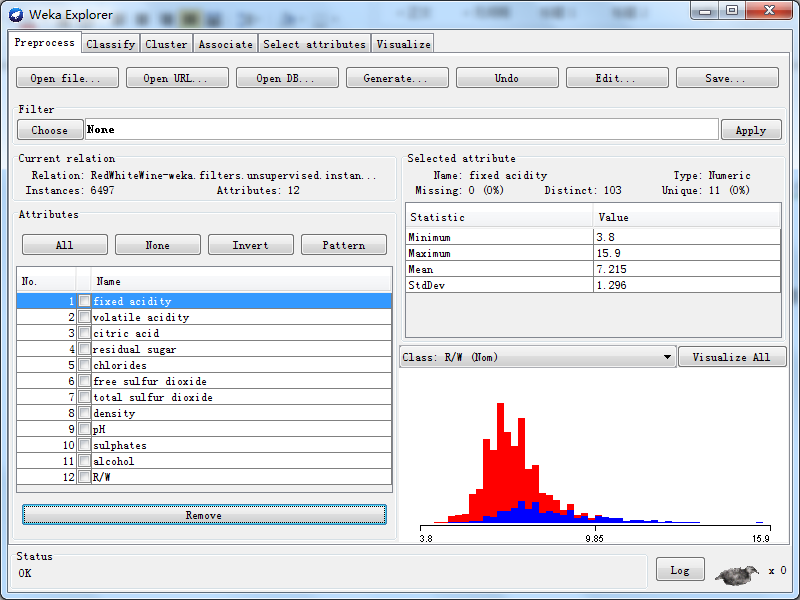Click the Save... button

(727, 78)
